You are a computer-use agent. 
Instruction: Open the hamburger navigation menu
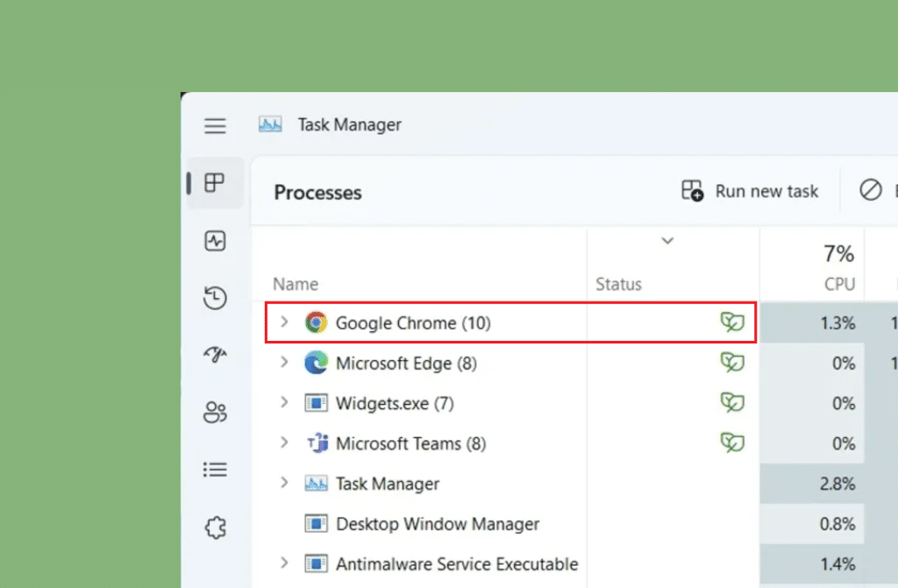point(215,125)
